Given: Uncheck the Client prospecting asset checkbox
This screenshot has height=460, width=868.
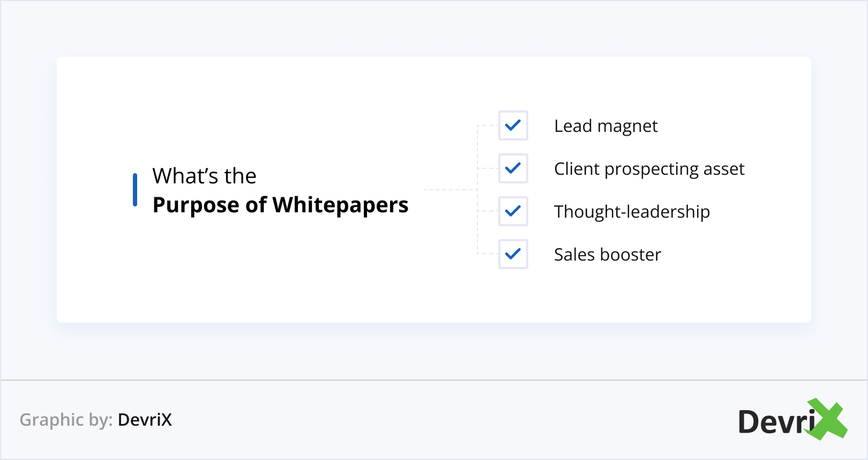Looking at the screenshot, I should coord(513,168).
